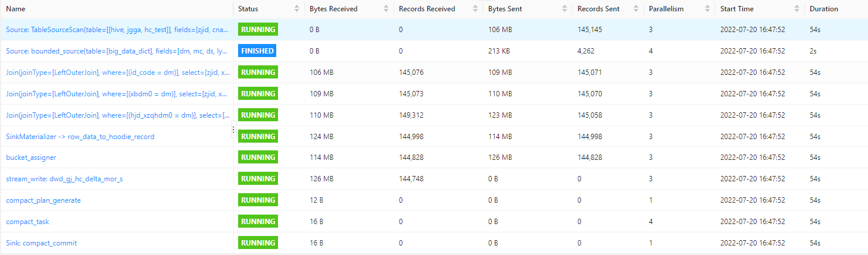Open Join where hjd_xzqhdm0 = dm
This screenshot has height=255, width=868.
point(118,115)
